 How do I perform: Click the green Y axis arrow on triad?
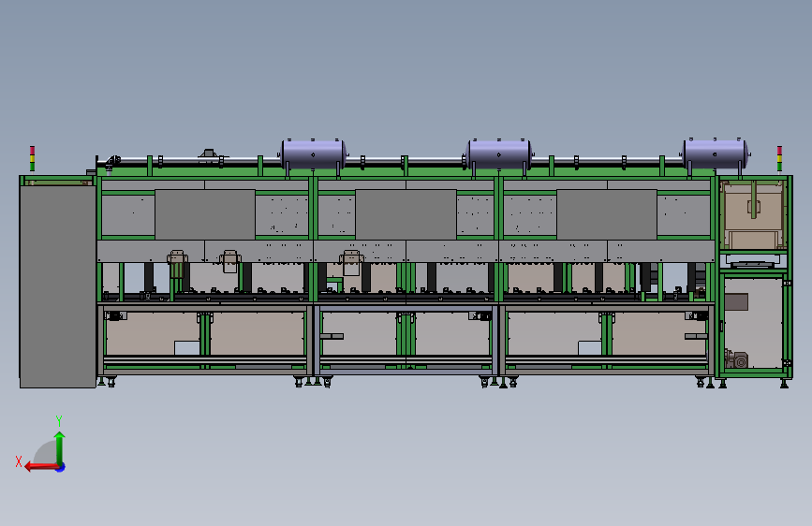click(x=60, y=447)
